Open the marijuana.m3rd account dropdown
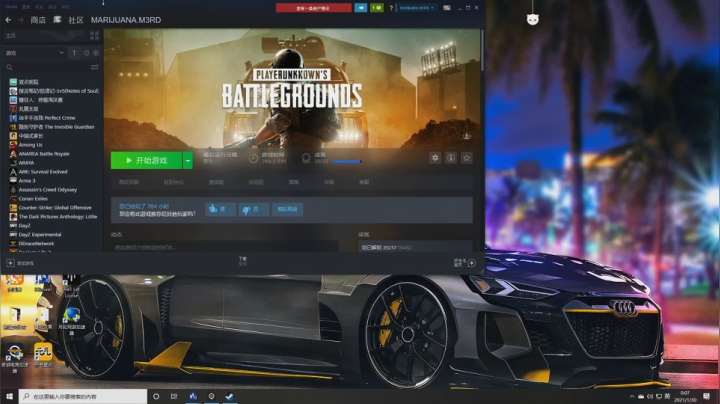This screenshot has height=404, width=720. click(x=416, y=8)
